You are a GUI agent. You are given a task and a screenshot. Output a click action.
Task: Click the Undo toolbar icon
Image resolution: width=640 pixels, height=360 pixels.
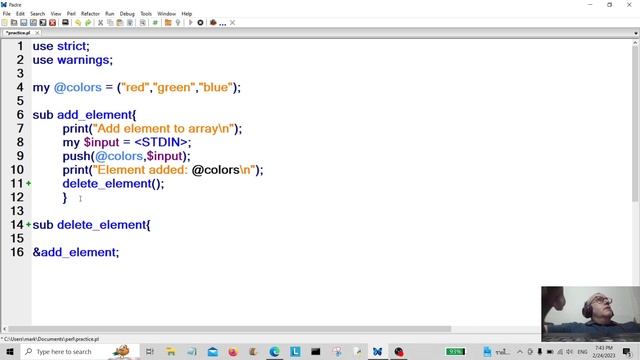(x=78, y=23)
